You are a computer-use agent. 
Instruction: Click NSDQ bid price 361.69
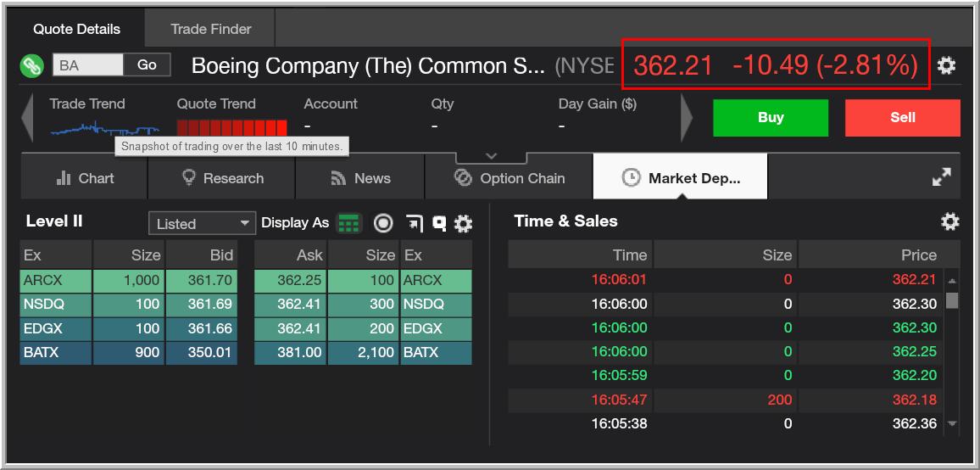point(201,305)
